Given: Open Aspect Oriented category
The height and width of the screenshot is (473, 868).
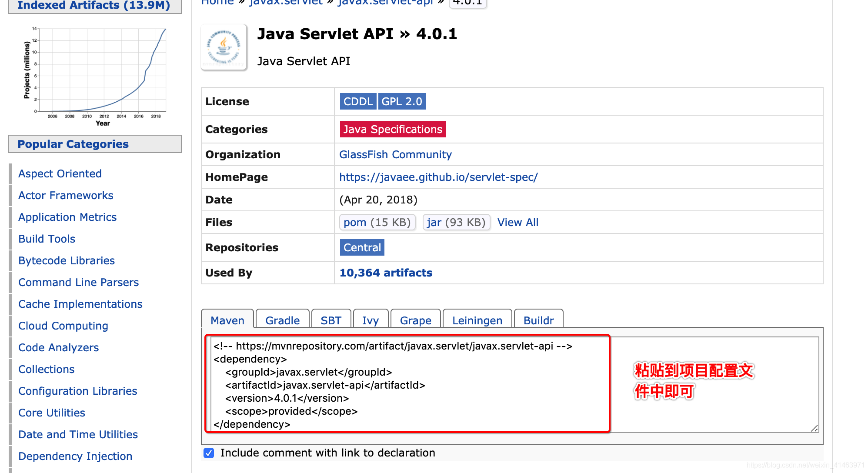Looking at the screenshot, I should coord(60,173).
